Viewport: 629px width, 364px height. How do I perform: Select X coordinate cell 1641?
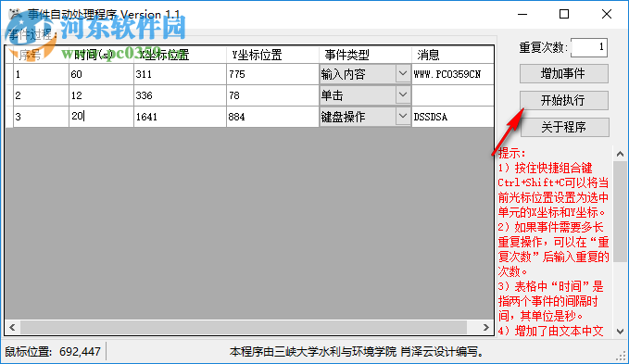pyautogui.click(x=180, y=117)
